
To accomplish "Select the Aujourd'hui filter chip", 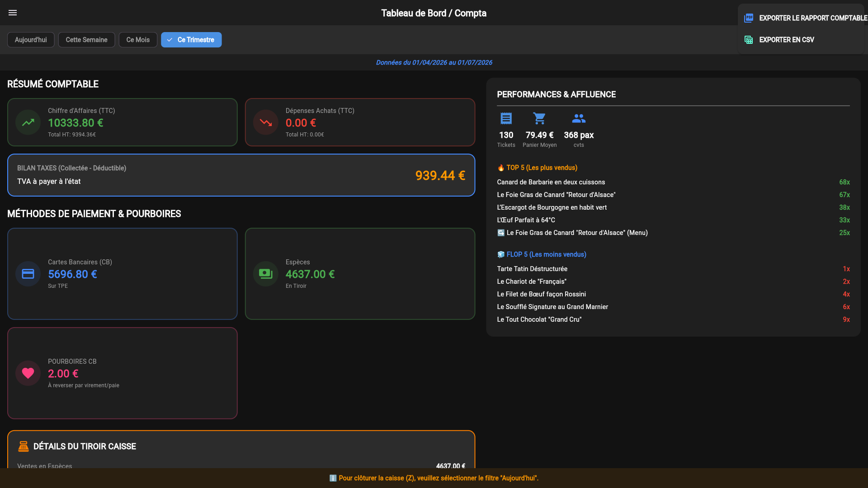I will 31,40.
